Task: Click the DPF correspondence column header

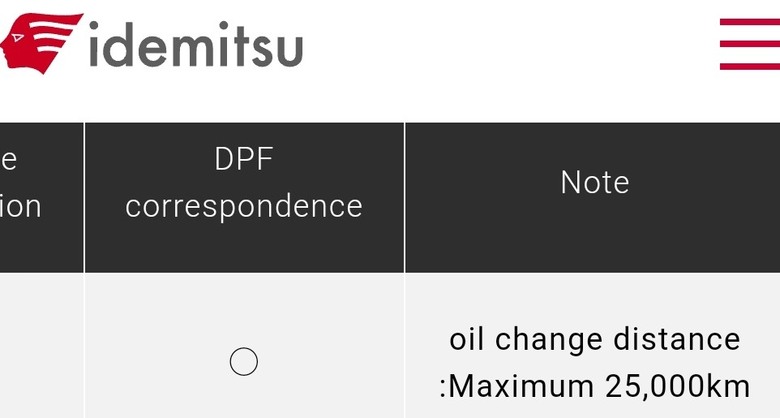Action: (244, 198)
